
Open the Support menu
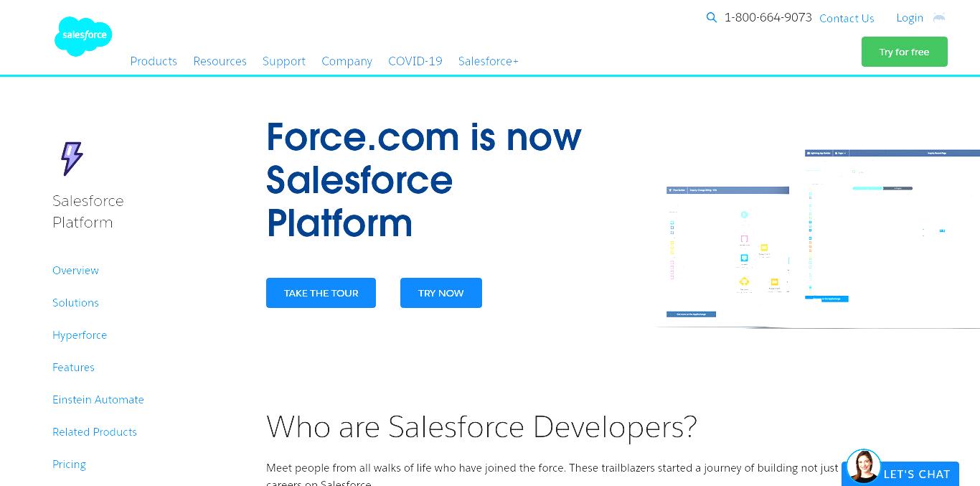pos(284,61)
